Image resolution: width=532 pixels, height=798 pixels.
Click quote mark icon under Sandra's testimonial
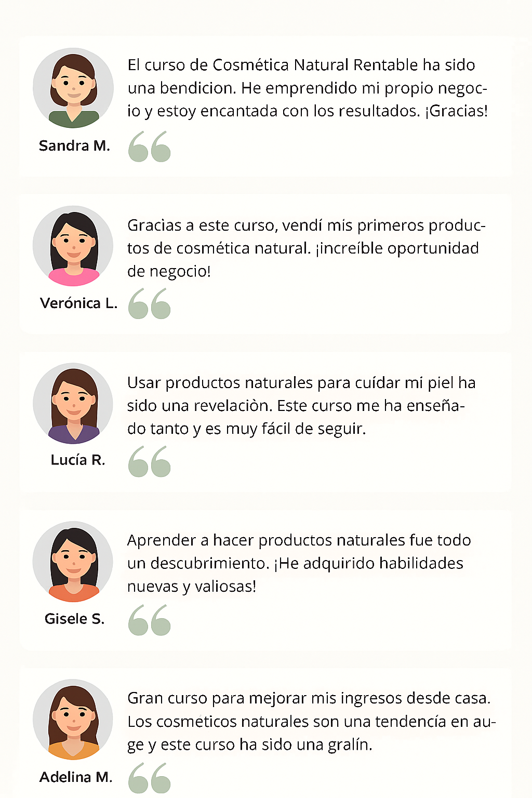point(150,147)
